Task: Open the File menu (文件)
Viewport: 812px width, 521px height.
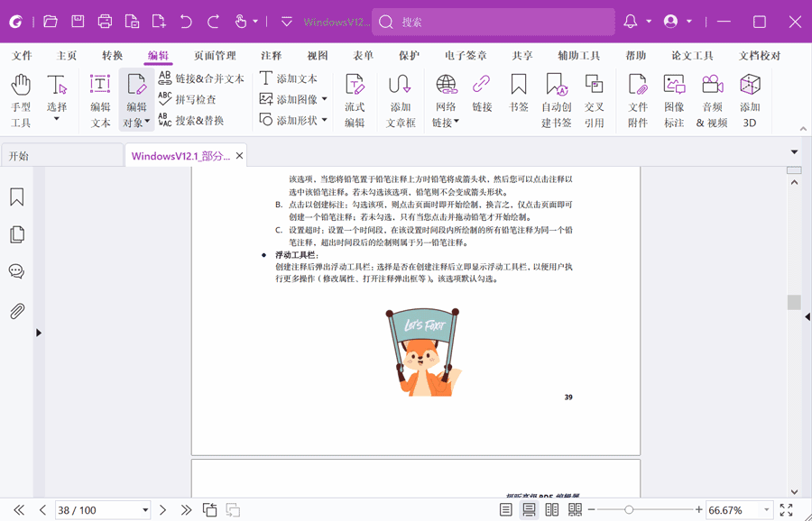Action: 22,56
